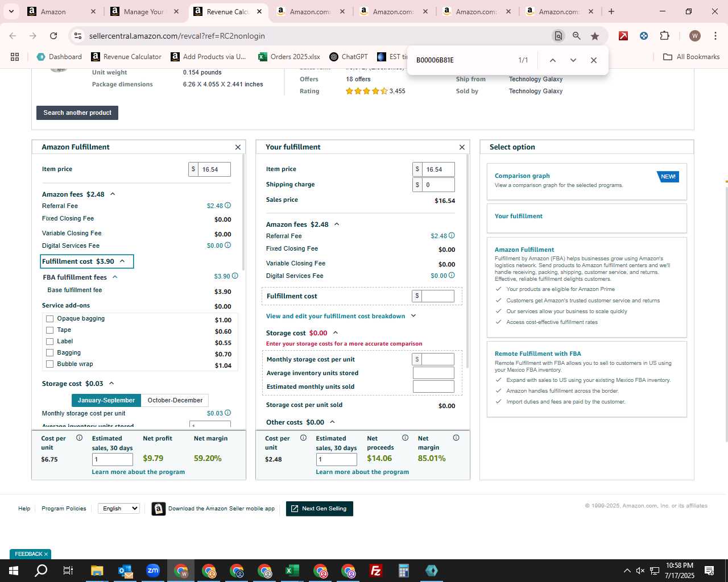Open site information icon in address bar
The image size is (728, 582).
(x=77, y=36)
